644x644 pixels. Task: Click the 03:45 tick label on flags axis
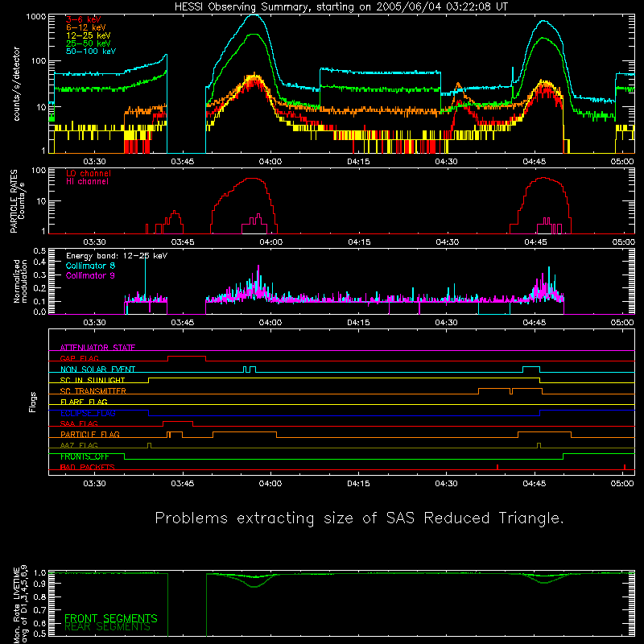pos(183,484)
